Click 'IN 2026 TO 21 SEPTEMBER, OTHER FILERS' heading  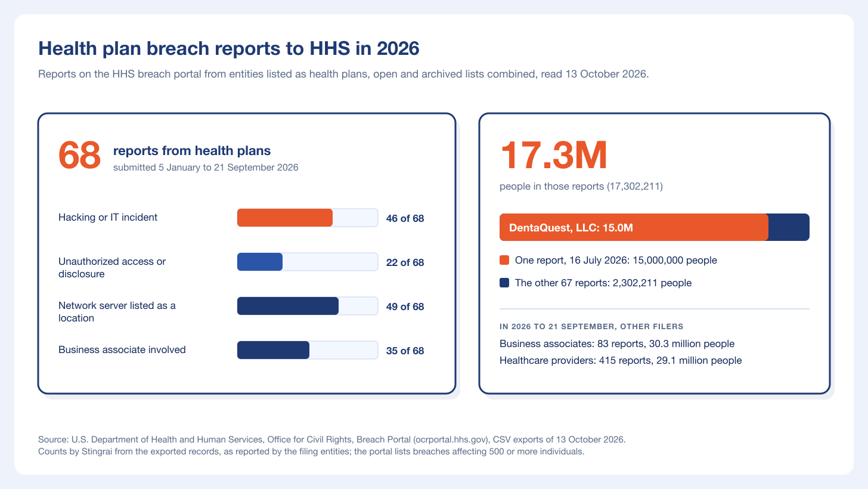coord(591,327)
